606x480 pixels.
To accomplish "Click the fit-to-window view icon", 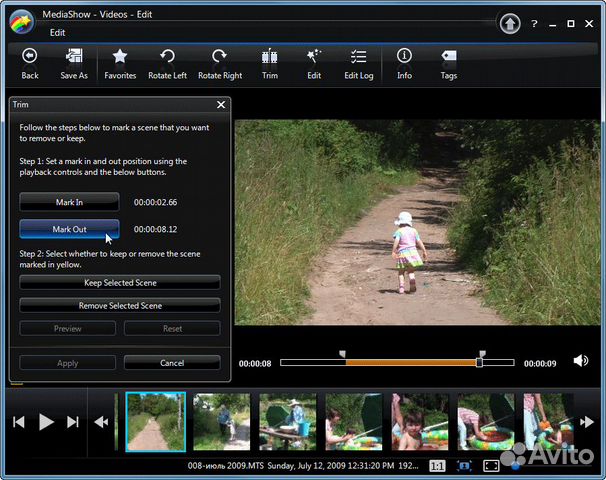I will [464, 466].
